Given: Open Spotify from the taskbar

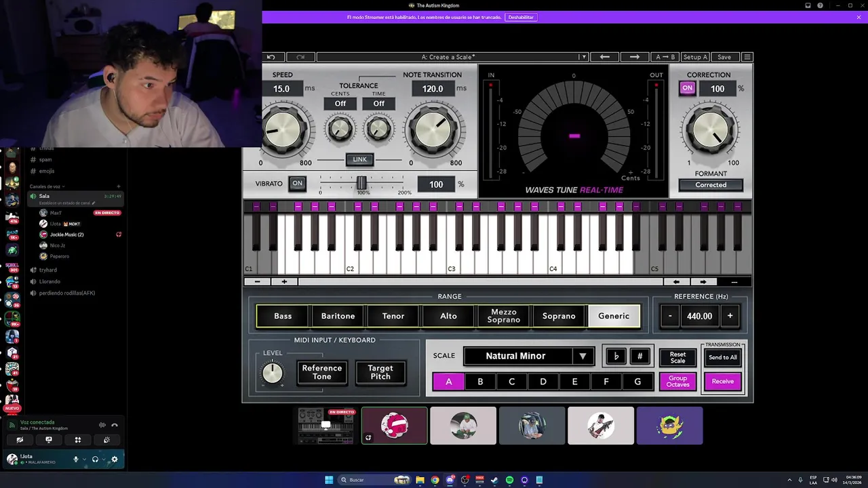Looking at the screenshot, I should pyautogui.click(x=509, y=480).
